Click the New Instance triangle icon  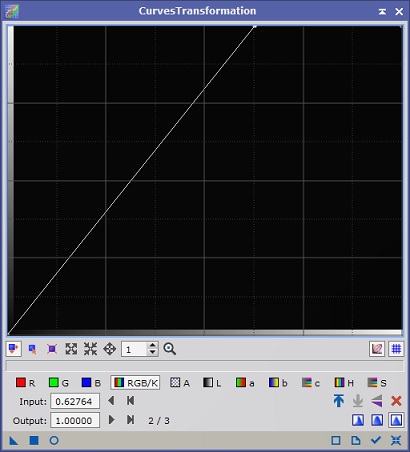tap(14, 441)
